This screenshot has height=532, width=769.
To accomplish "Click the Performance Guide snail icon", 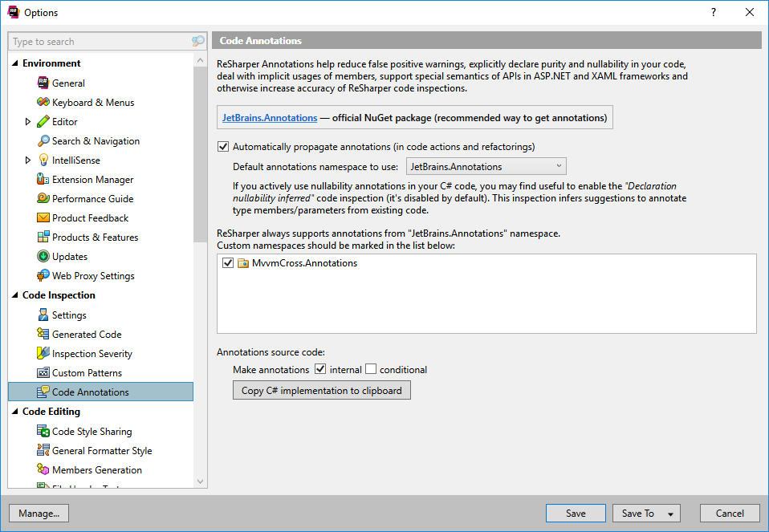I will click(43, 198).
